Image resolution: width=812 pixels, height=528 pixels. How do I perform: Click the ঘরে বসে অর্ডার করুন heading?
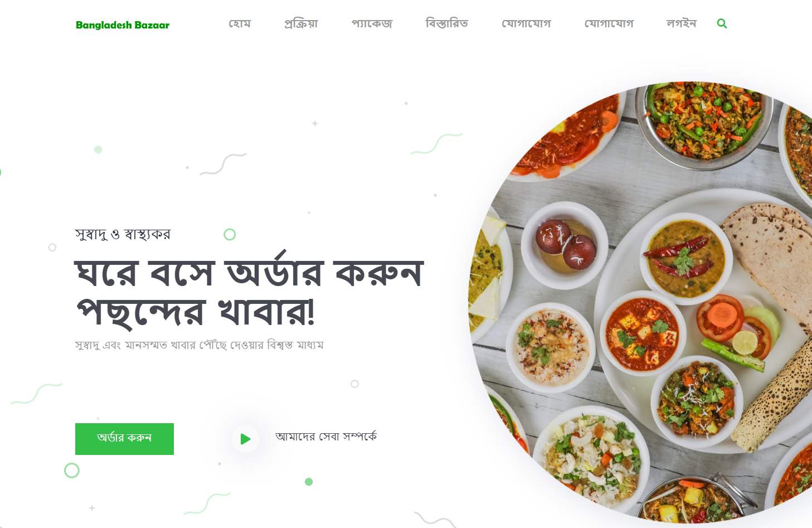point(249,272)
